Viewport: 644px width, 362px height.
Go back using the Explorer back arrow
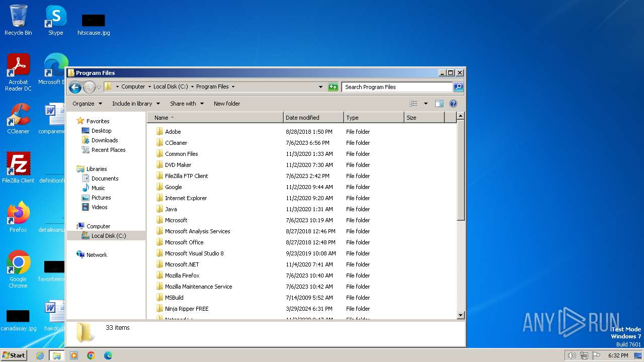tap(75, 87)
